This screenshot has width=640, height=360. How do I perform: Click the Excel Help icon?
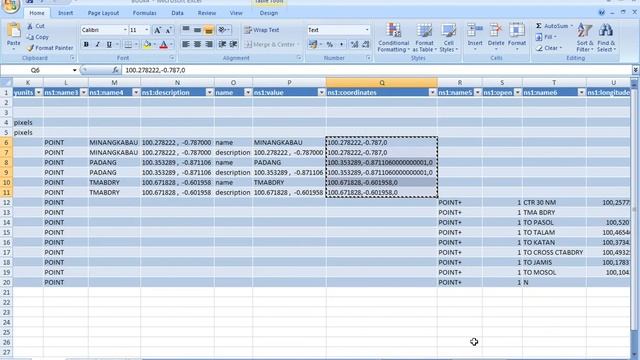602,13
